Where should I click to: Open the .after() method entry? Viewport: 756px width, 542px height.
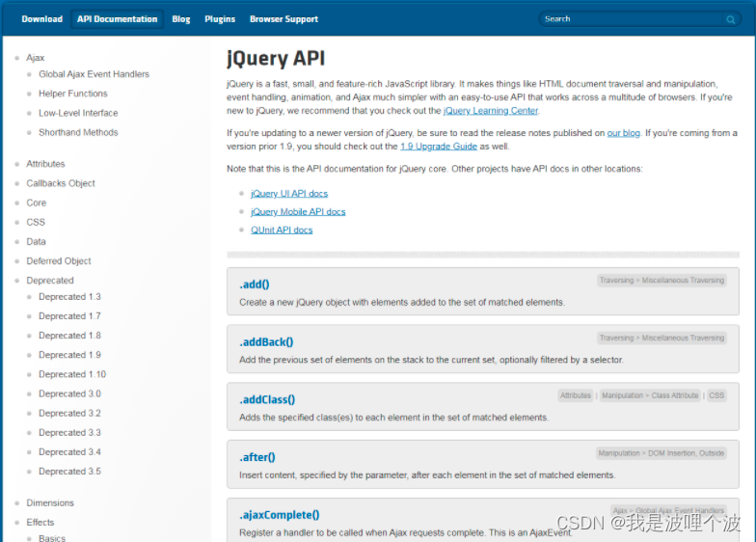[x=257, y=457]
